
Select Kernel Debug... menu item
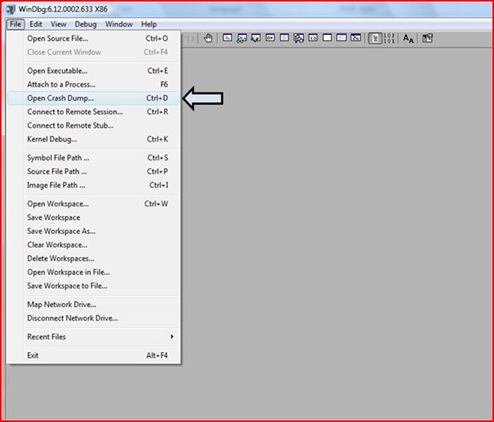pos(93,139)
